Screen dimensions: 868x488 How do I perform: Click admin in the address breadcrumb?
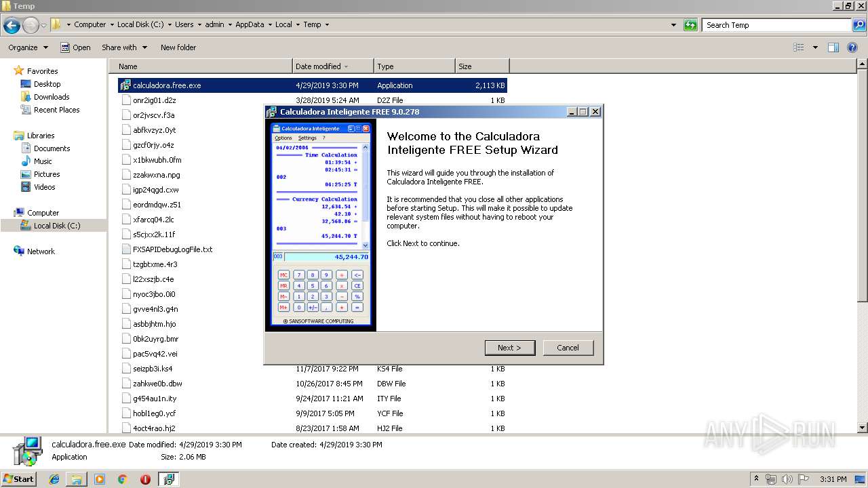[214, 24]
